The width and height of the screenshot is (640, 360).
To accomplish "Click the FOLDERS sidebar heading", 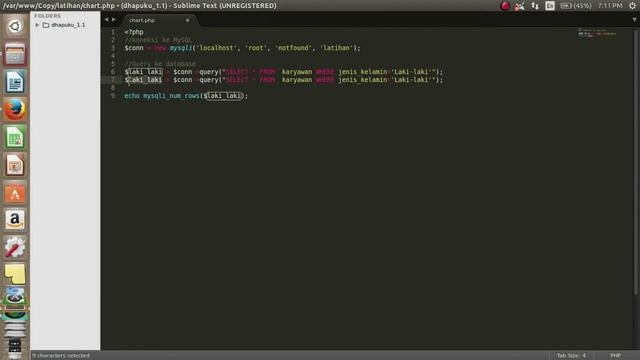I will point(47,16).
